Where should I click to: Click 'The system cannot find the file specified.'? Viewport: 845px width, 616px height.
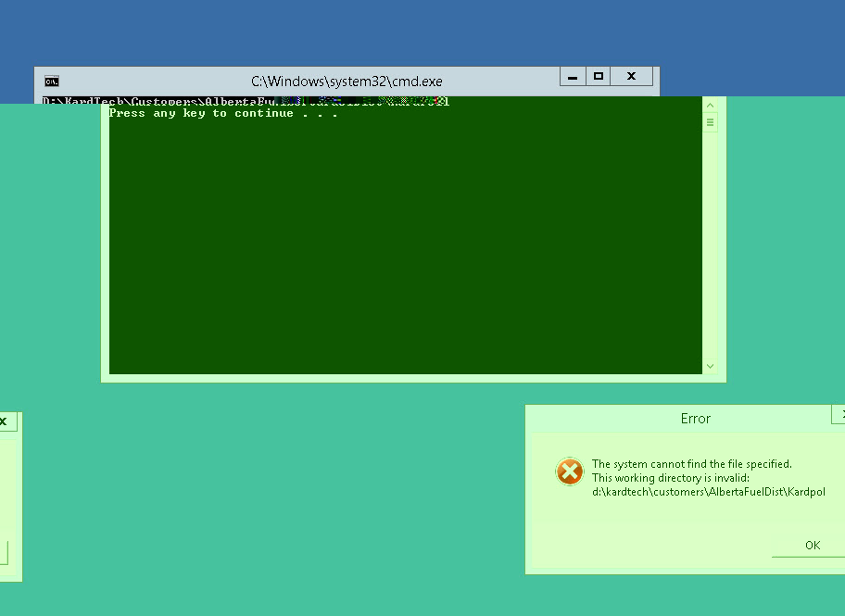(691, 464)
